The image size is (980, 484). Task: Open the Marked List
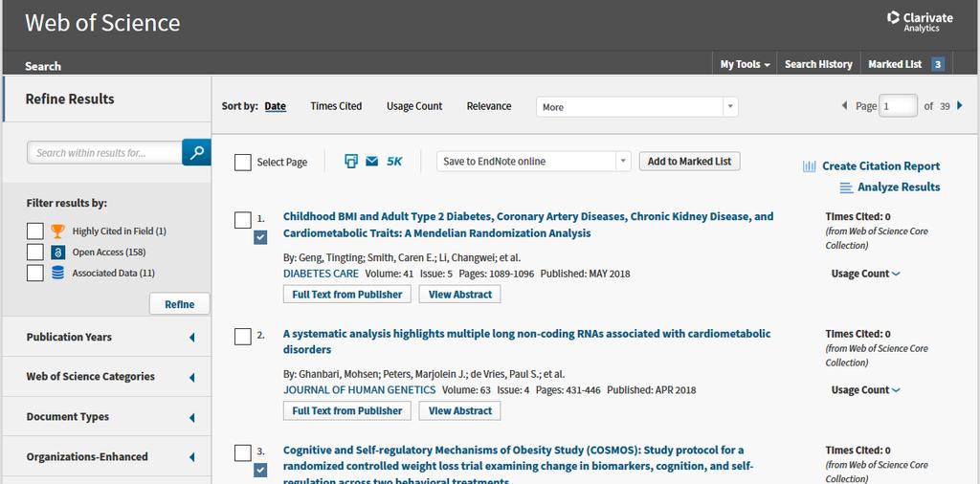pyautogui.click(x=895, y=64)
